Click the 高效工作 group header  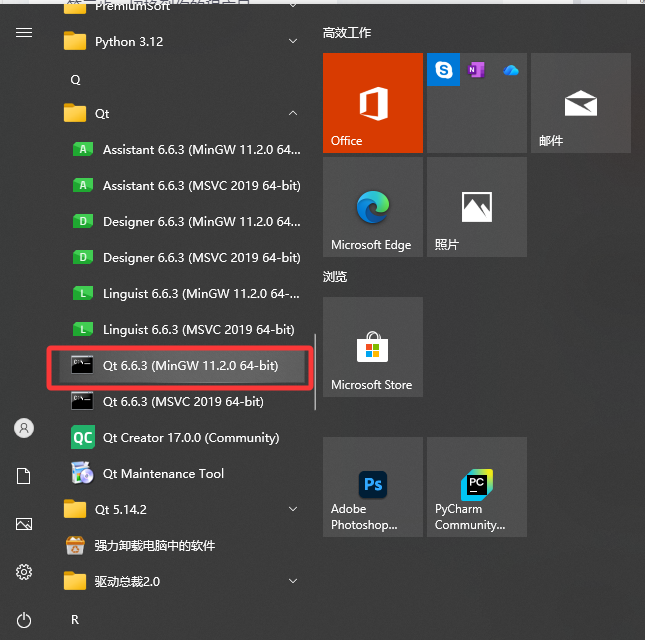click(347, 33)
